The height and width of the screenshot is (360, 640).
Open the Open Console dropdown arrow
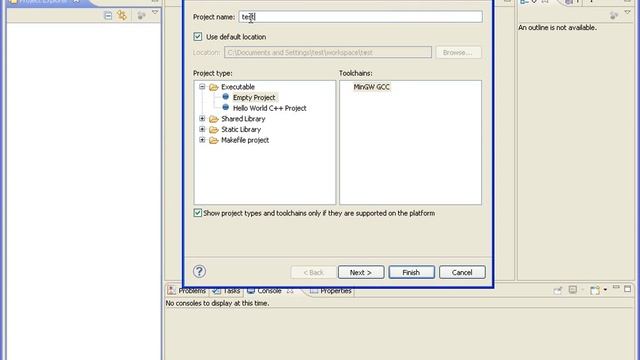[605, 290]
